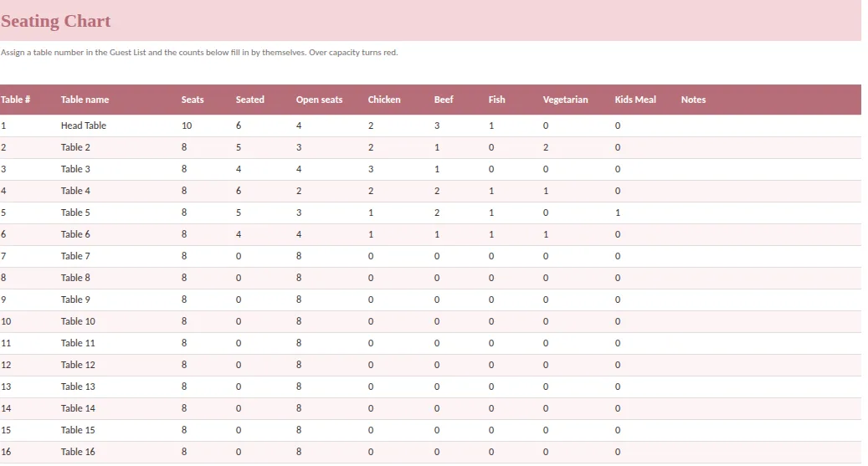Click the Vegetarian count for Table 2
The height and width of the screenshot is (466, 868).
(546, 147)
